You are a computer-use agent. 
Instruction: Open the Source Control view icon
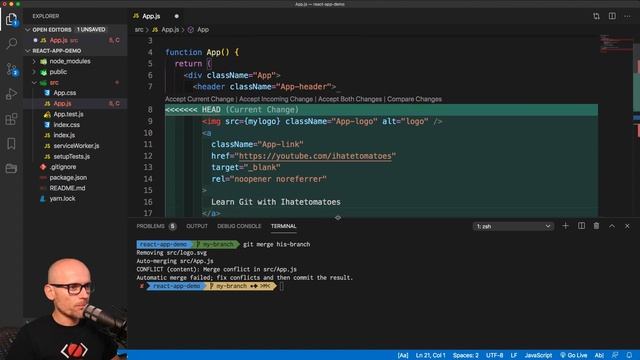11,69
